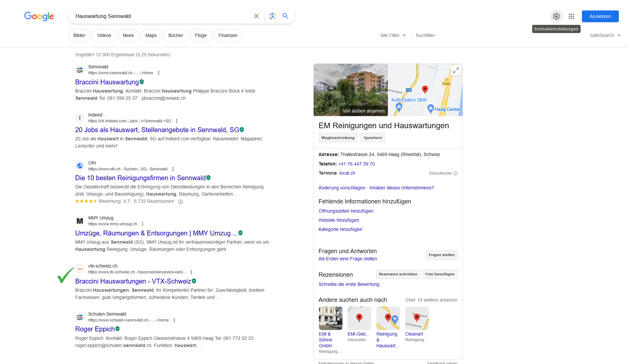Focus the search input field

[x=162, y=16]
